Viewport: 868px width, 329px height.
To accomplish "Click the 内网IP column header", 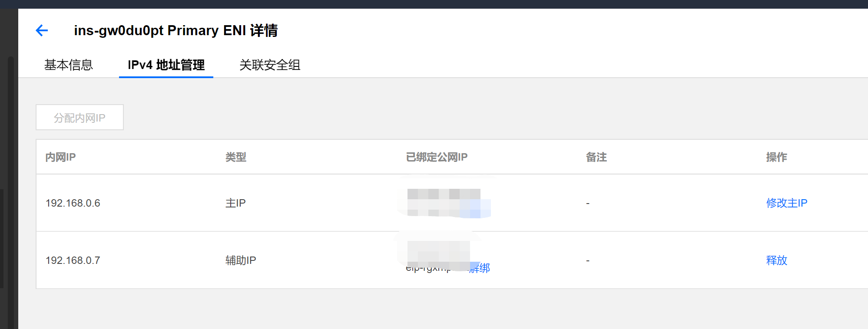I will pyautogui.click(x=61, y=157).
